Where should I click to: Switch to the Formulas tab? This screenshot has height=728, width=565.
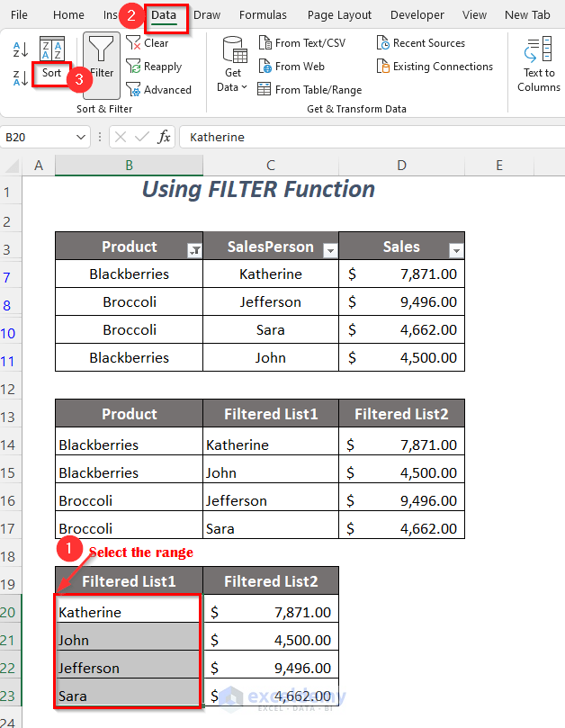pyautogui.click(x=263, y=15)
